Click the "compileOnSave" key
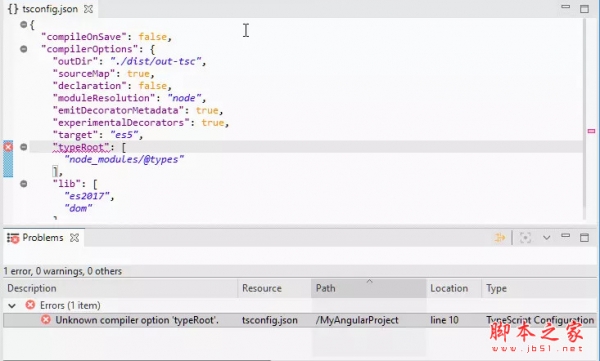Screen dimensions: 600x361 (x=84, y=37)
